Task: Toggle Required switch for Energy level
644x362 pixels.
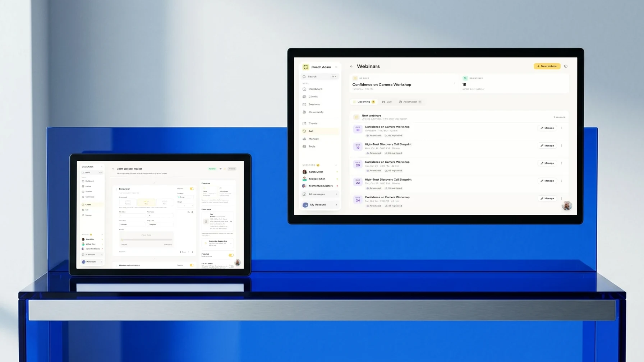Action: [192, 189]
